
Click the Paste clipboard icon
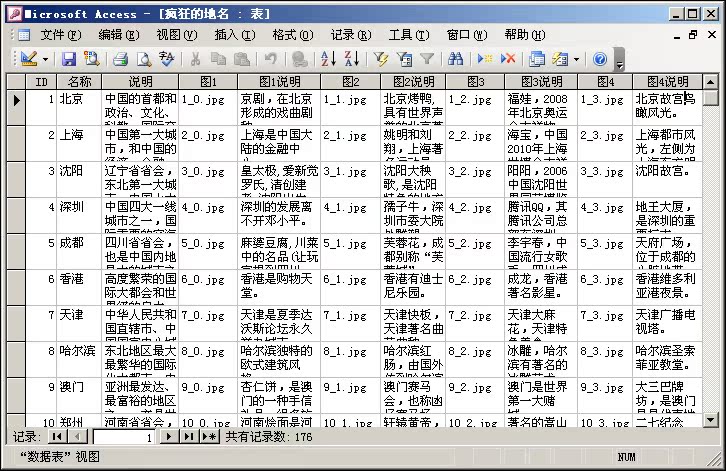click(x=241, y=59)
